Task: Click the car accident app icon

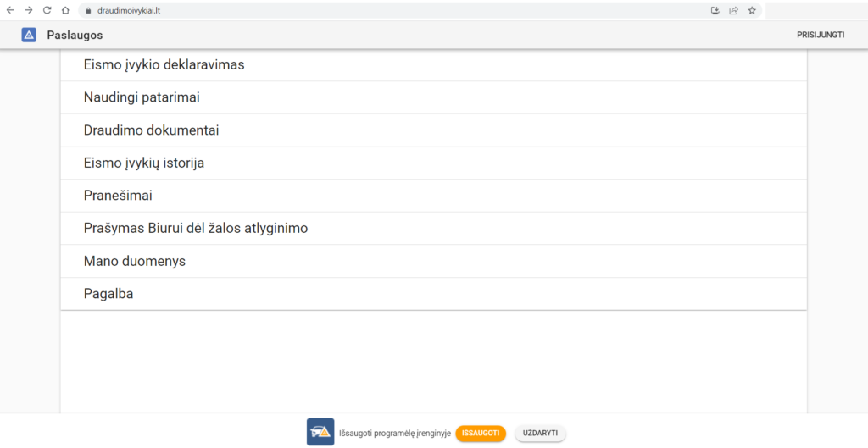Action: pyautogui.click(x=320, y=432)
